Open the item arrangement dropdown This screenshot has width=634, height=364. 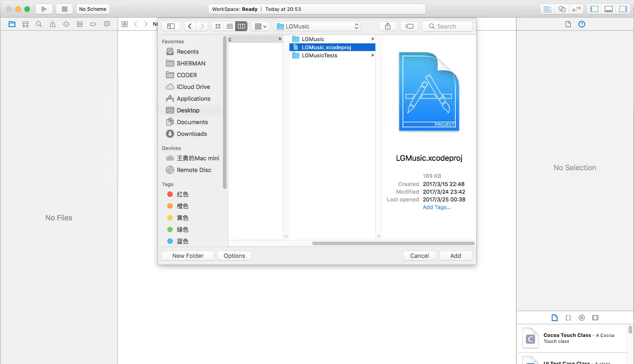(x=260, y=26)
